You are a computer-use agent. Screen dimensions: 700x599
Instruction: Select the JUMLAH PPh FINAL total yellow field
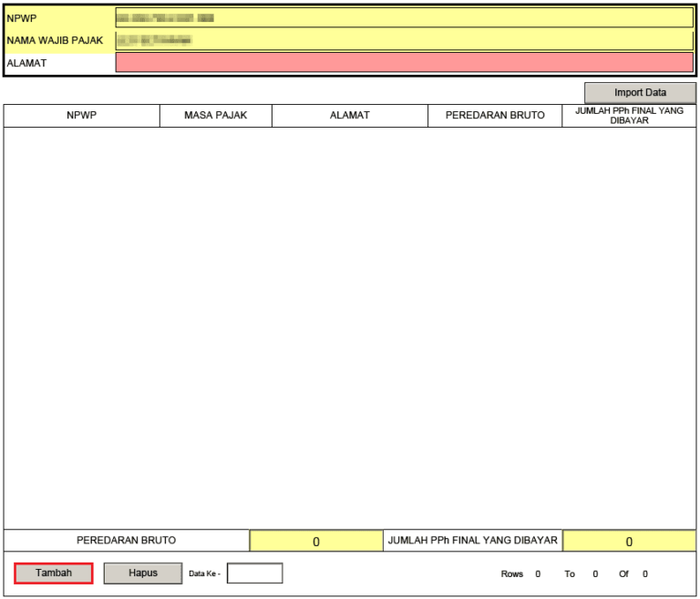[x=629, y=542]
